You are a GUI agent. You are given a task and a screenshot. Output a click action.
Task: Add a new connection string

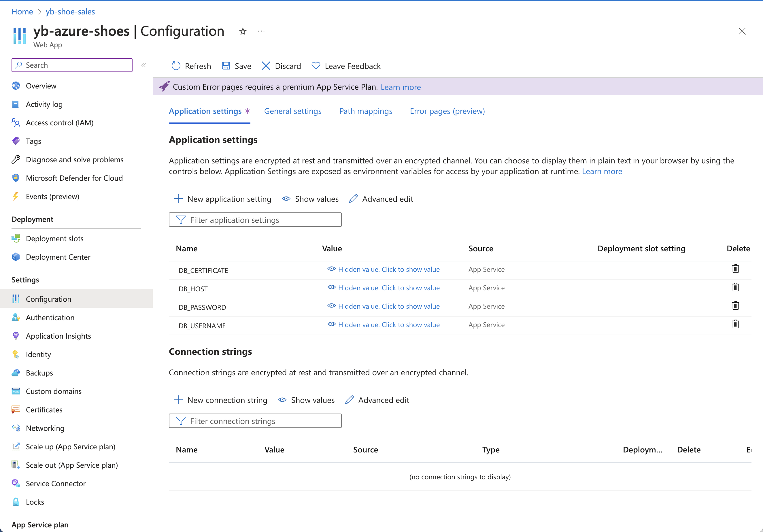(x=220, y=400)
